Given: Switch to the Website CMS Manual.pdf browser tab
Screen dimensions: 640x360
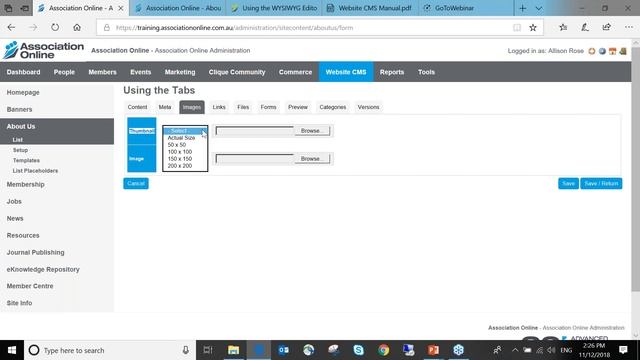Looking at the screenshot, I should [370, 8].
